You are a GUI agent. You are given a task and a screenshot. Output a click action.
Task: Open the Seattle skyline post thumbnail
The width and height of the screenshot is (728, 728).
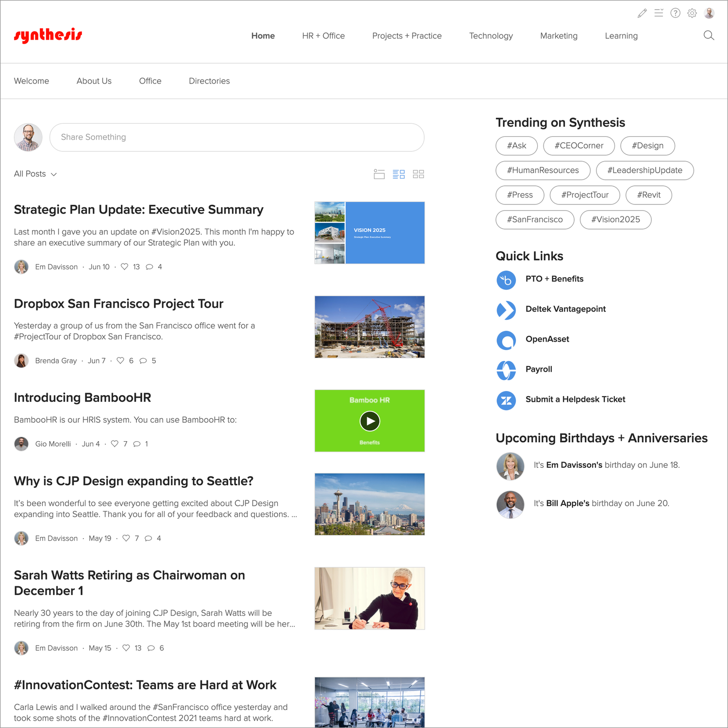[x=369, y=504]
